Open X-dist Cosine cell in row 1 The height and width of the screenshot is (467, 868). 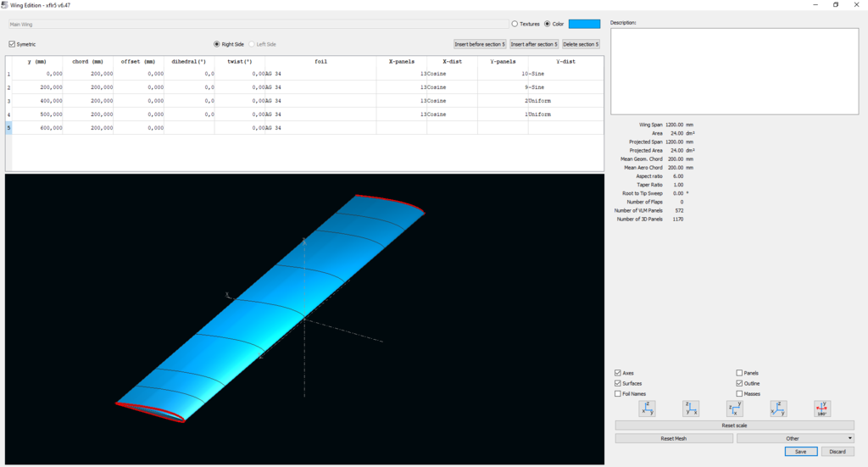(452, 74)
